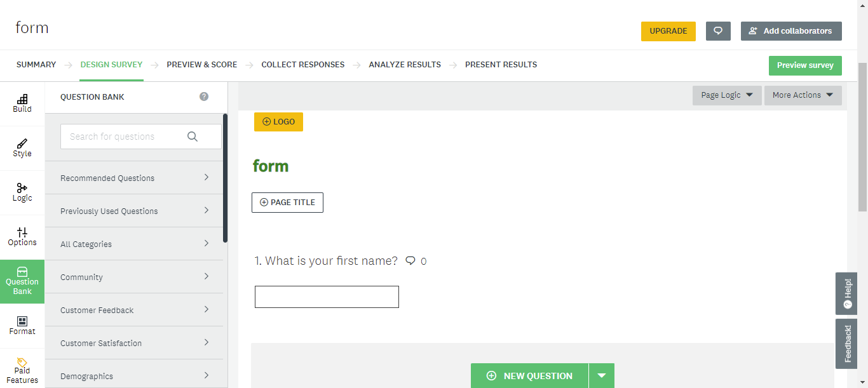Go to the Collect Responses tab

point(302,65)
